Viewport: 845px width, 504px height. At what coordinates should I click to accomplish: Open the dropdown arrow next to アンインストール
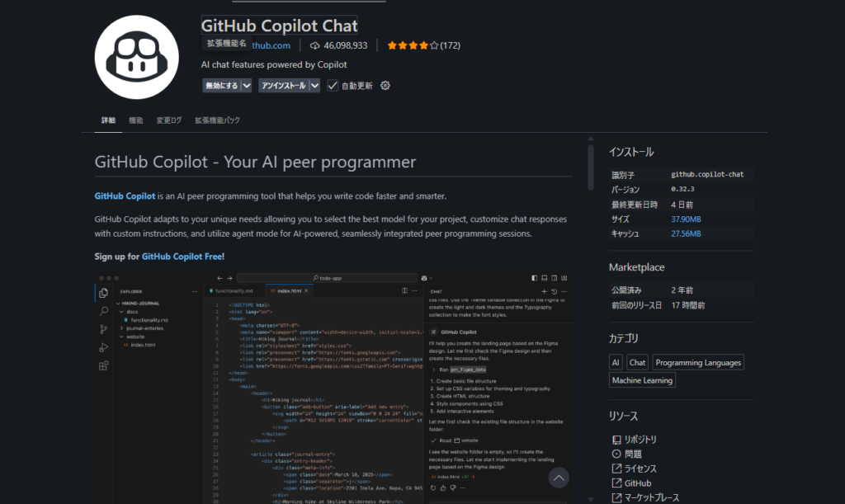point(314,85)
